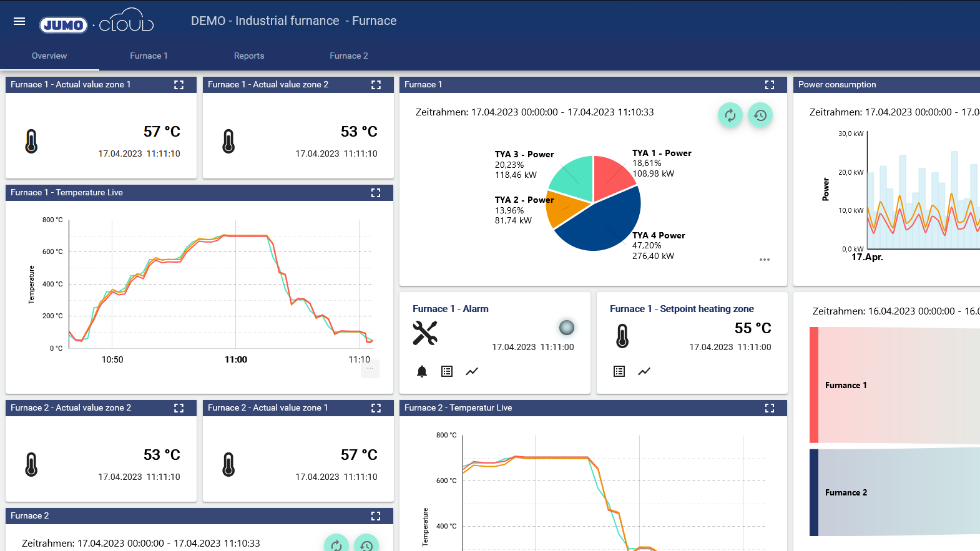Toggle fullscreen for Furnace 2 Temperatur Live
The width and height of the screenshot is (980, 551).
pos(770,408)
